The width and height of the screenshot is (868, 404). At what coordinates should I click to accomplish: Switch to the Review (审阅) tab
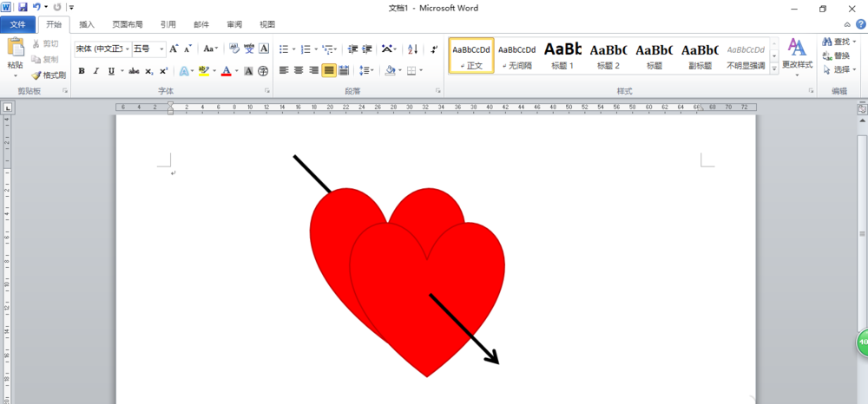click(x=234, y=24)
